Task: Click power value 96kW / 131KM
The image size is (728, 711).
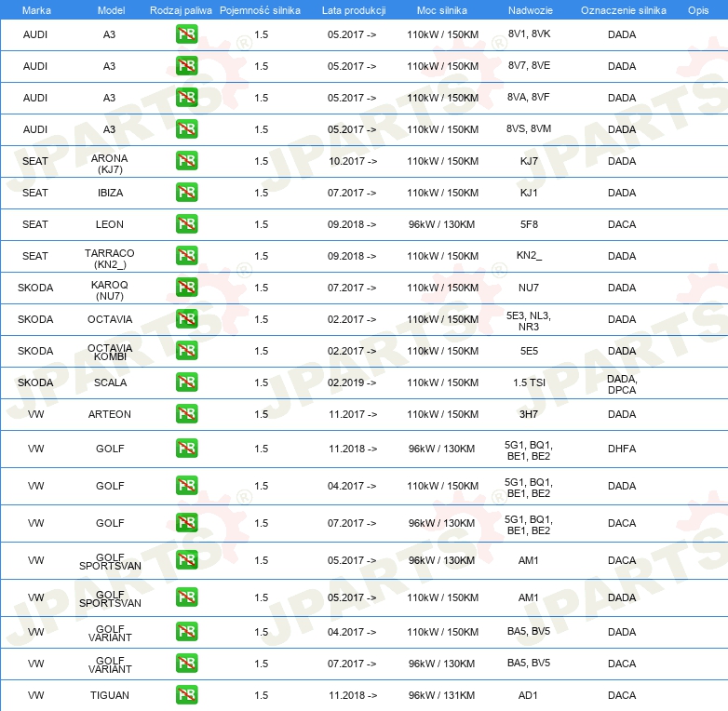Action: 441,695
